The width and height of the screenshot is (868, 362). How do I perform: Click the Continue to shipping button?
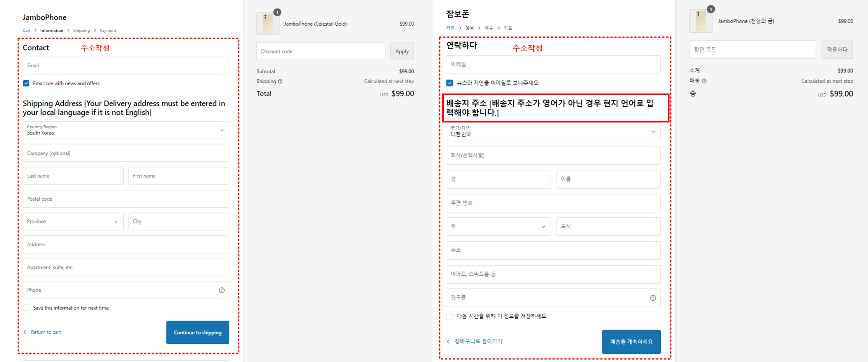click(x=198, y=332)
